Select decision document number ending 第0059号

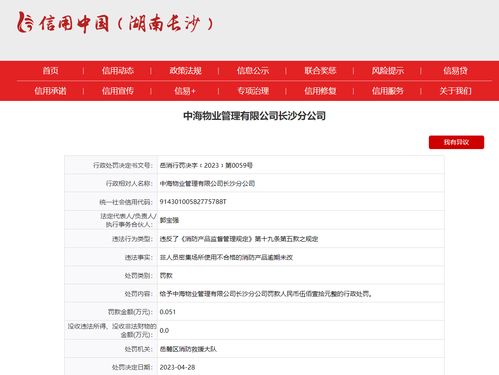206,165
